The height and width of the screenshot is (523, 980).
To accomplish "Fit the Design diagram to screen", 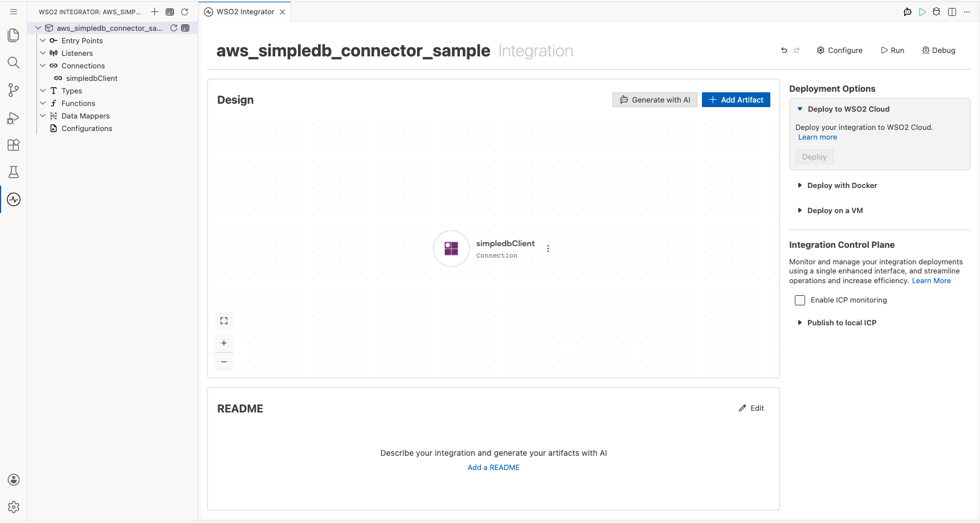I will [x=224, y=321].
